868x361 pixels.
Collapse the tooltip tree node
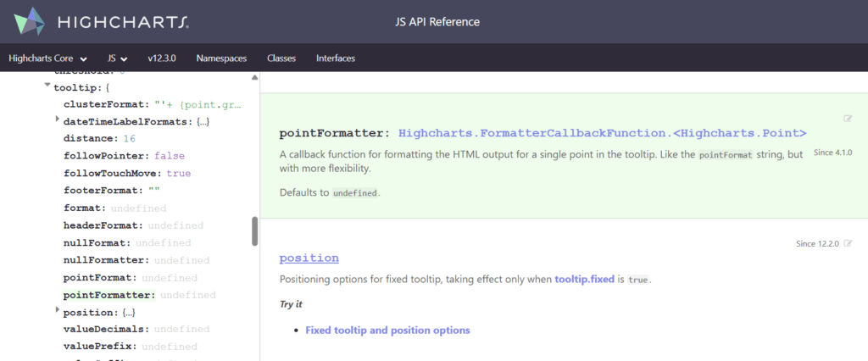pos(47,86)
